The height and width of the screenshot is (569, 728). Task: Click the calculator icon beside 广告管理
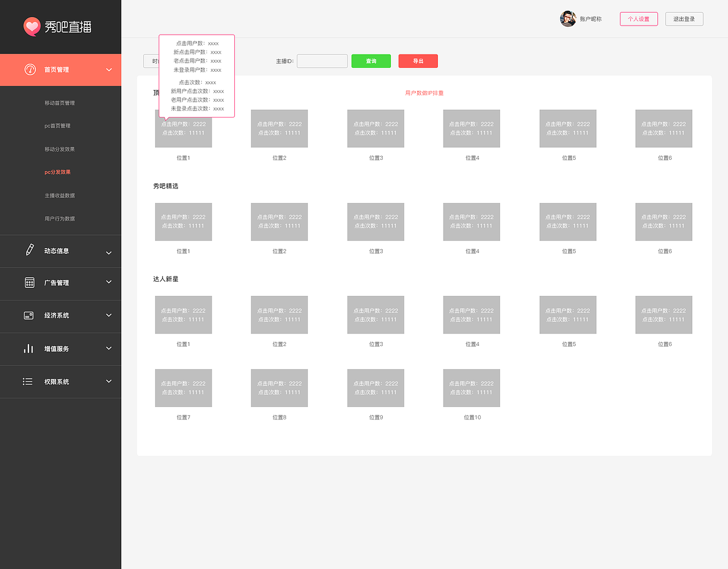click(30, 283)
